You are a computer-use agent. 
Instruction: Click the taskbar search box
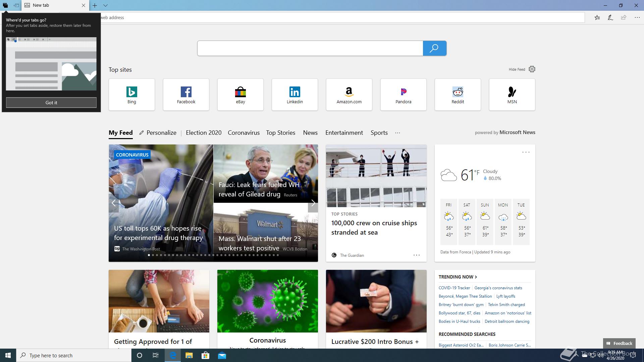74,355
